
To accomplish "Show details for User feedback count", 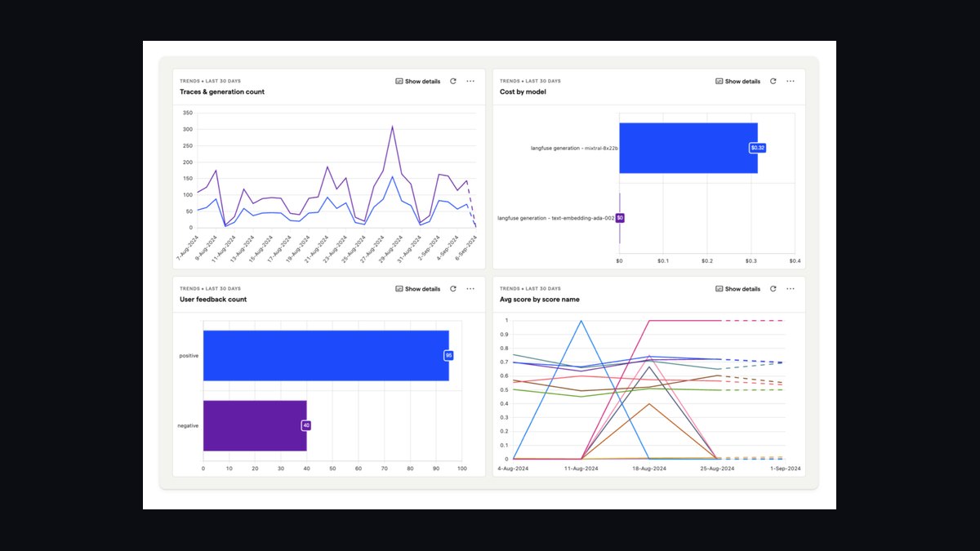I will pos(417,289).
